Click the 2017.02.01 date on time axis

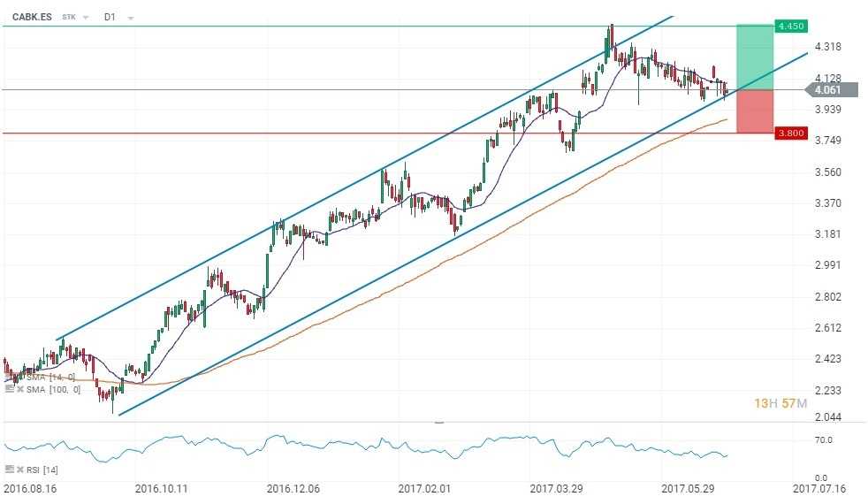click(424, 487)
